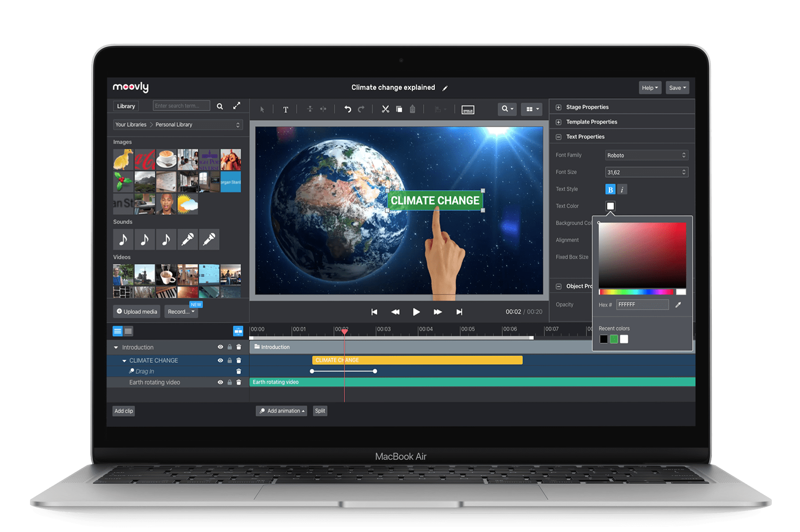Delete the Drag In animation with trash icon
Screen dimensions: 800x532
click(239, 371)
